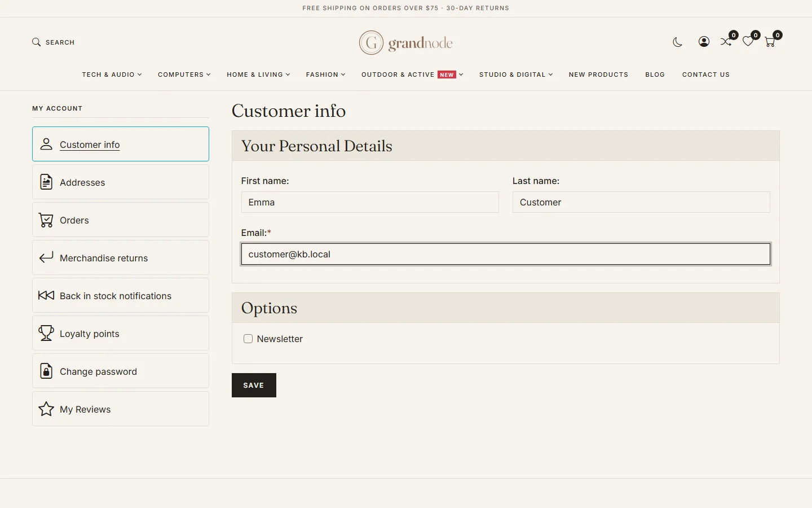Click the Save button
812x508 pixels.
pos(254,385)
